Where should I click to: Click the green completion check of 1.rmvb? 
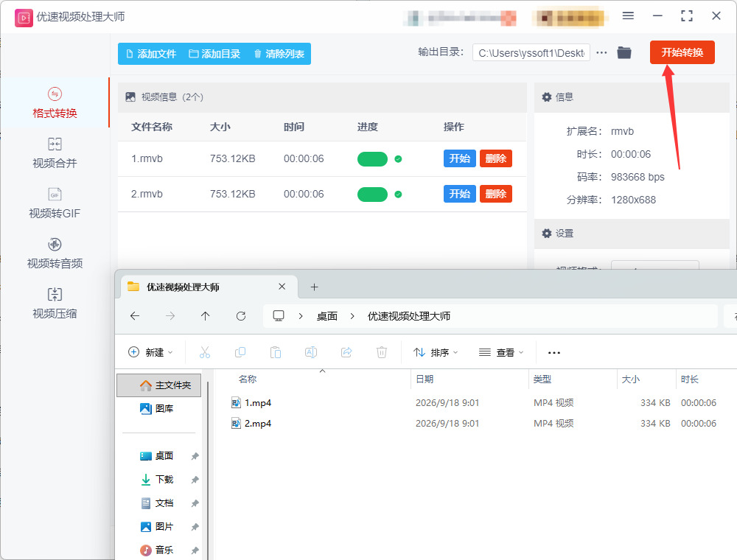click(398, 159)
